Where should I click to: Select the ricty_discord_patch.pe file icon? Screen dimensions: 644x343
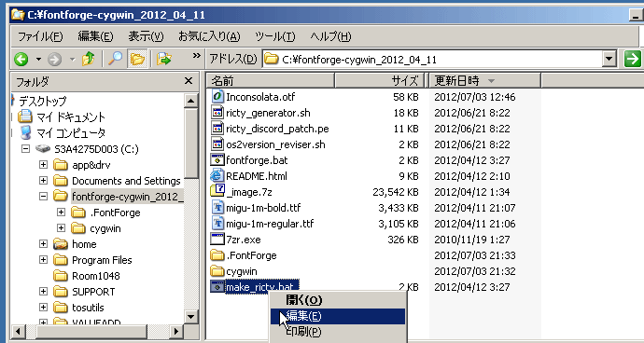[x=217, y=129]
